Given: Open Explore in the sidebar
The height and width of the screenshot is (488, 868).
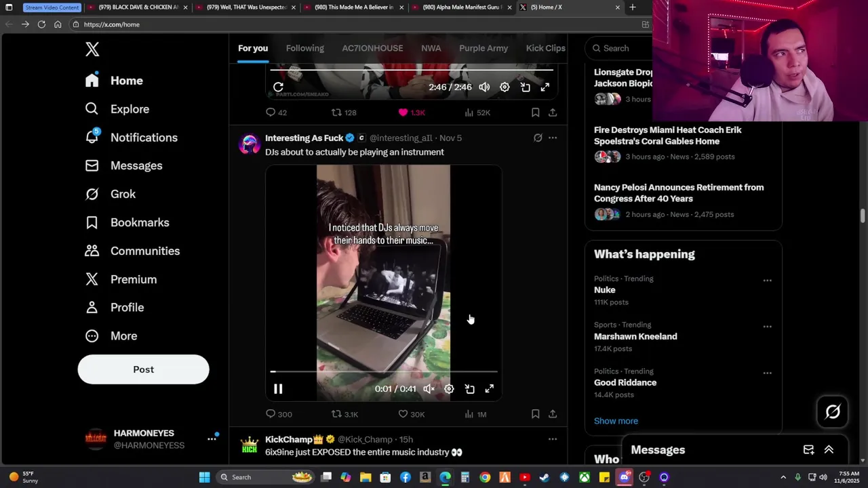Looking at the screenshot, I should pyautogui.click(x=117, y=109).
